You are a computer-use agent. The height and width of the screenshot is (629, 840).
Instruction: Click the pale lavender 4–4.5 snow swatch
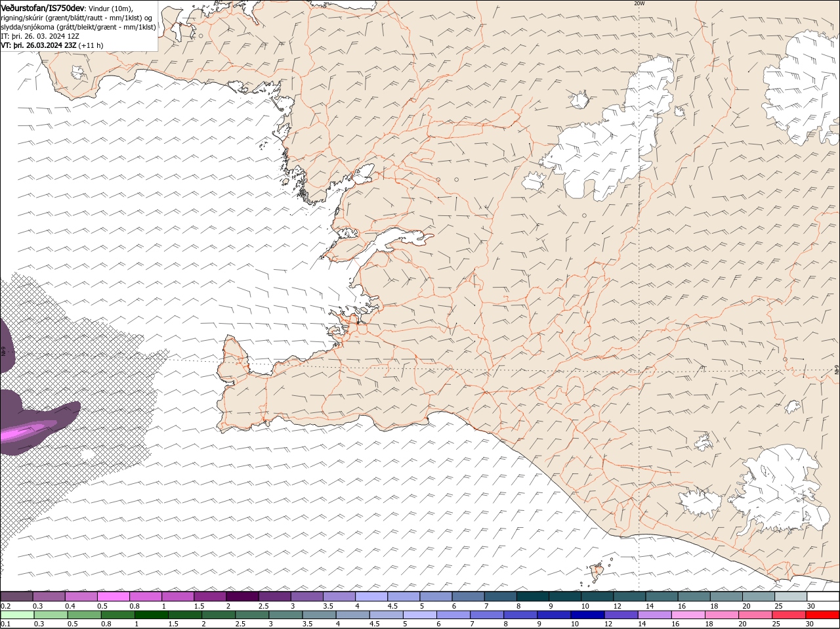coord(371,596)
